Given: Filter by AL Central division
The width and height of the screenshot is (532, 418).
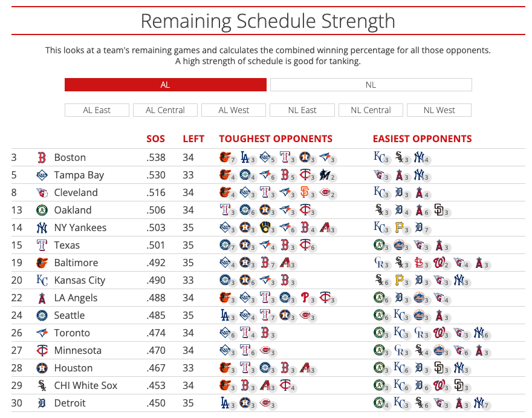Looking at the screenshot, I should tap(165, 110).
